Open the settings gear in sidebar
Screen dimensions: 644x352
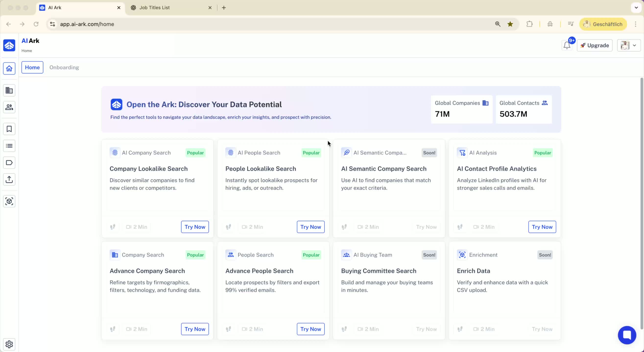[x=9, y=344]
